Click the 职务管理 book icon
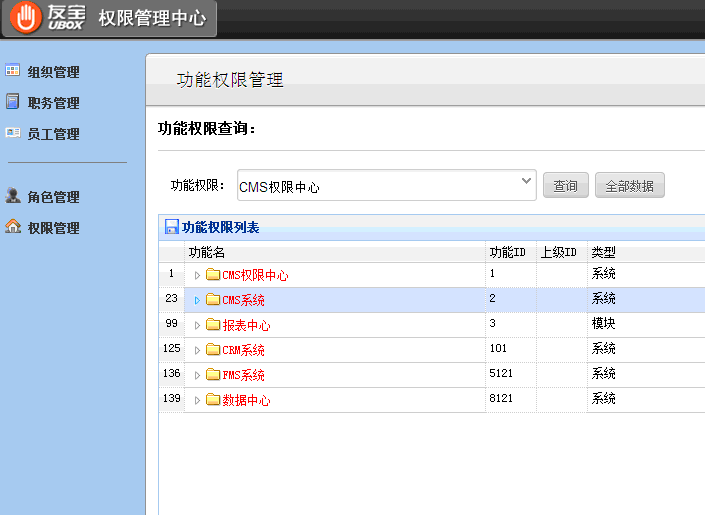Screen dimensions: 705x515 click(13, 101)
